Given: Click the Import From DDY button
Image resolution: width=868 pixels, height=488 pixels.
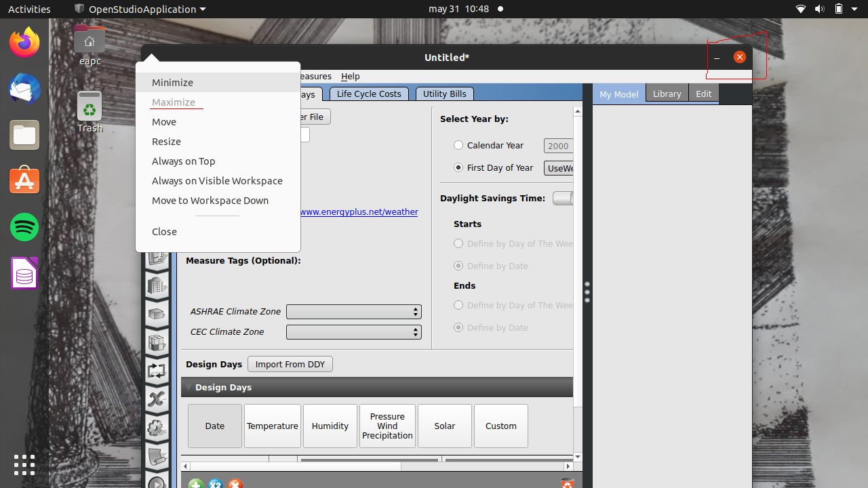Looking at the screenshot, I should coord(290,364).
